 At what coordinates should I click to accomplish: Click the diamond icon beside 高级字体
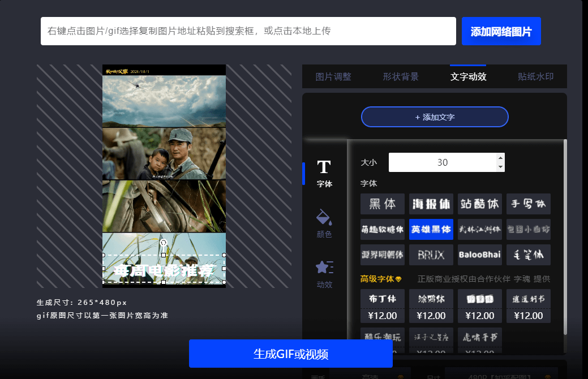coord(398,279)
